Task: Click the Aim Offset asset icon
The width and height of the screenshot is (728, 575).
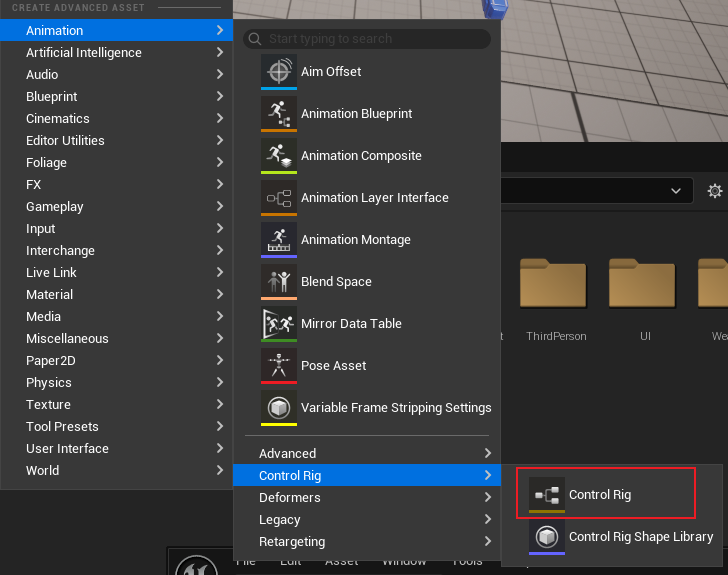Action: [x=279, y=72]
